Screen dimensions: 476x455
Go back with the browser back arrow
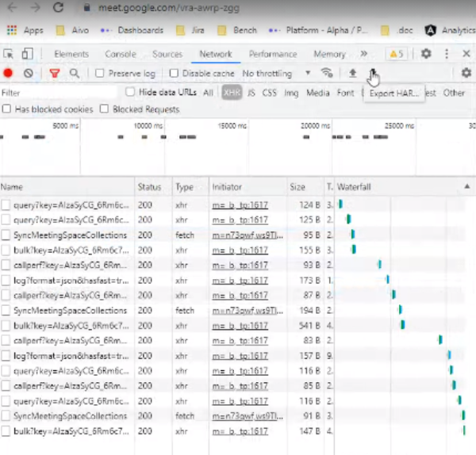click(13, 8)
